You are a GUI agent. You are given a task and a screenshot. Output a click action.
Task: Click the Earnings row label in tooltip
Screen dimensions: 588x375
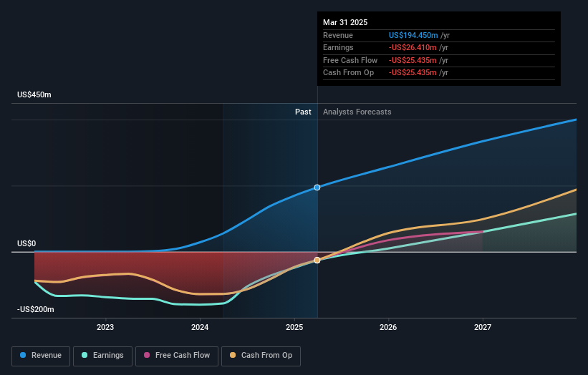click(x=338, y=47)
